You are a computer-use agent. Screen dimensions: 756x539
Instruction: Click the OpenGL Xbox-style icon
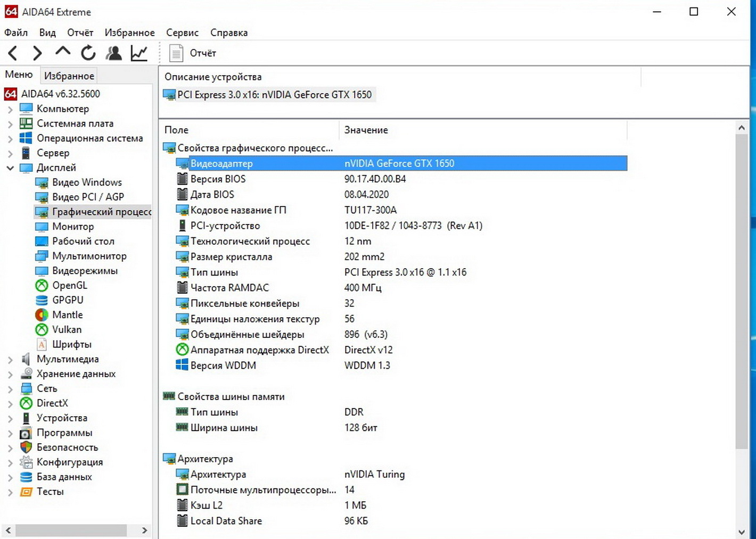[x=42, y=285]
